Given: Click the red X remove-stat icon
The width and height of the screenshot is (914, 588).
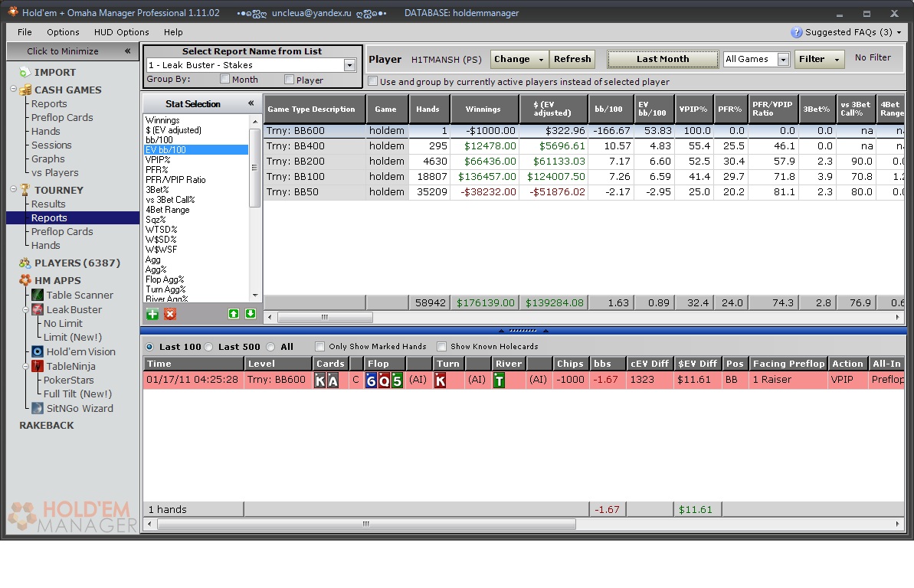Looking at the screenshot, I should click(169, 314).
